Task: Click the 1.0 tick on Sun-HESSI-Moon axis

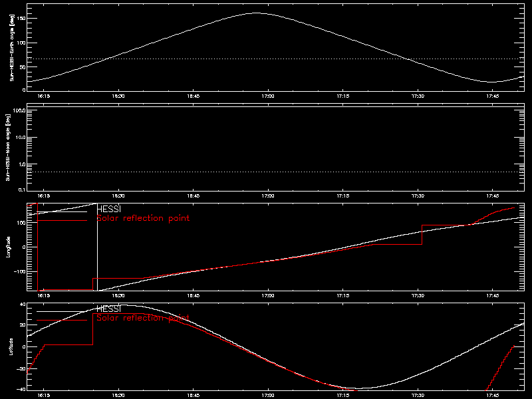Action: 22,164
